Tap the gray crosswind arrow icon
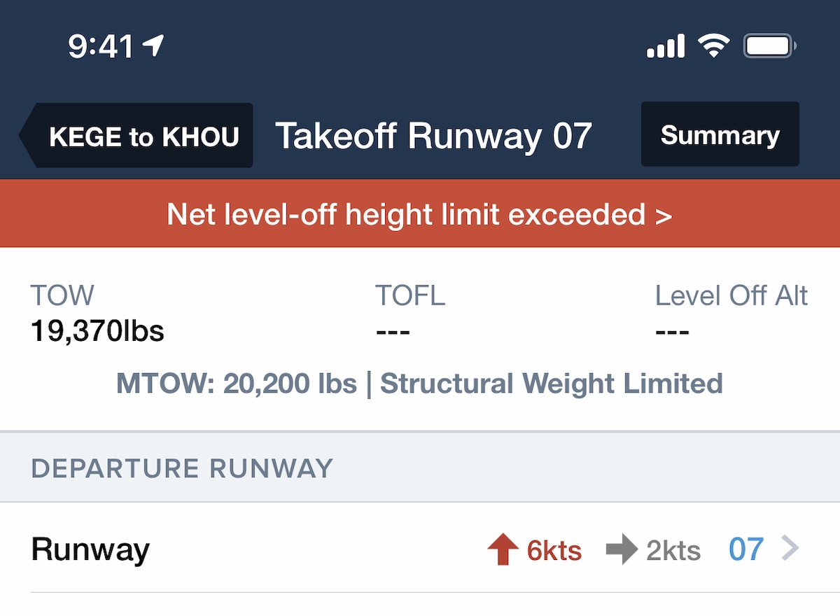 click(621, 550)
